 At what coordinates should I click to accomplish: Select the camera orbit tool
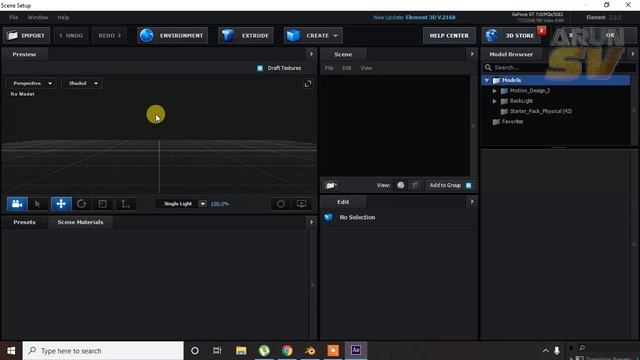[x=17, y=204]
